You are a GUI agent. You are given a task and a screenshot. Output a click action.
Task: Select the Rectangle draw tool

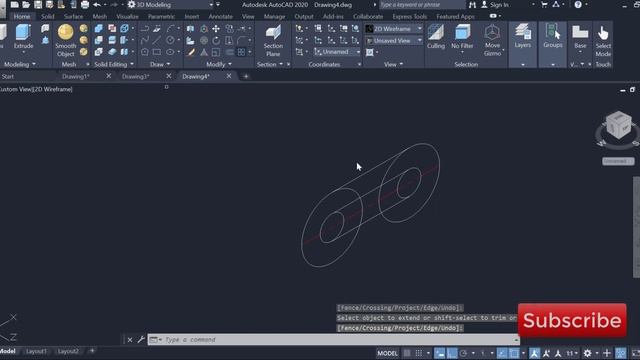point(157,52)
